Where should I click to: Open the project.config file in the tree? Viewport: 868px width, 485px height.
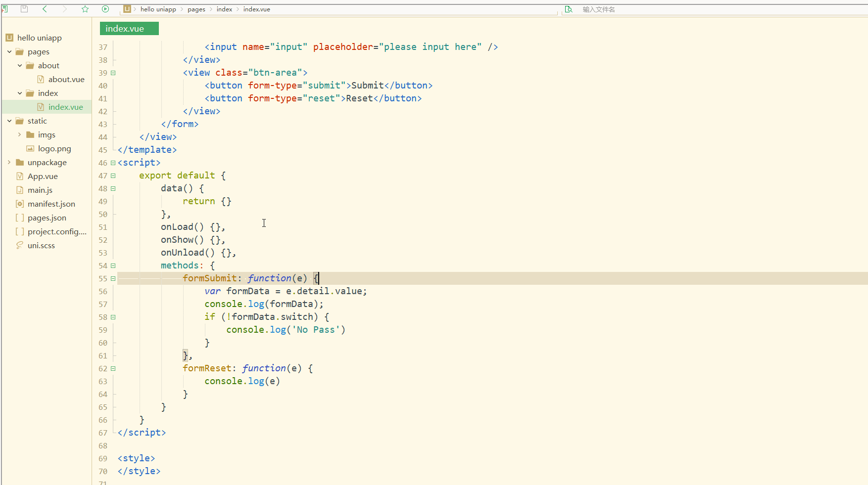(57, 231)
